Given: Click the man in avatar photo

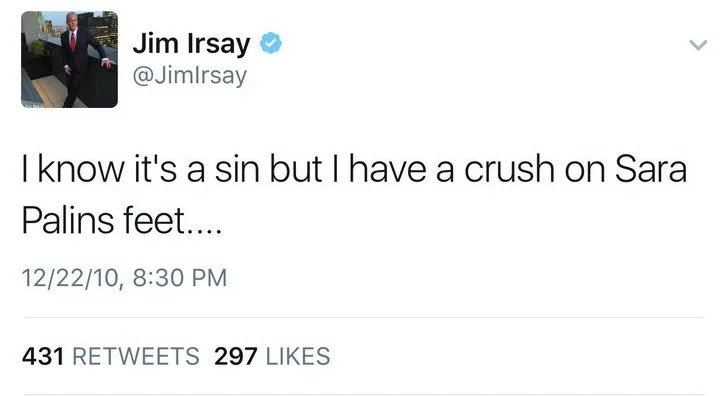Looking at the screenshot, I should point(81,60).
